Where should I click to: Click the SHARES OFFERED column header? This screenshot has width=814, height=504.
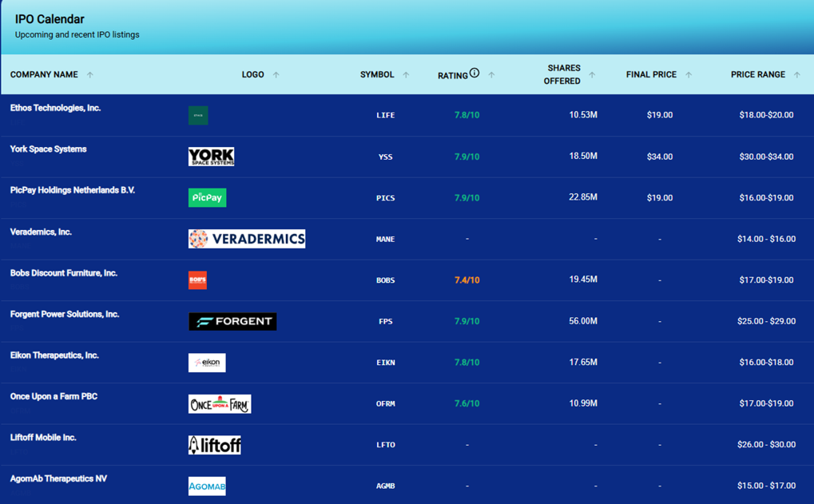[x=562, y=75]
